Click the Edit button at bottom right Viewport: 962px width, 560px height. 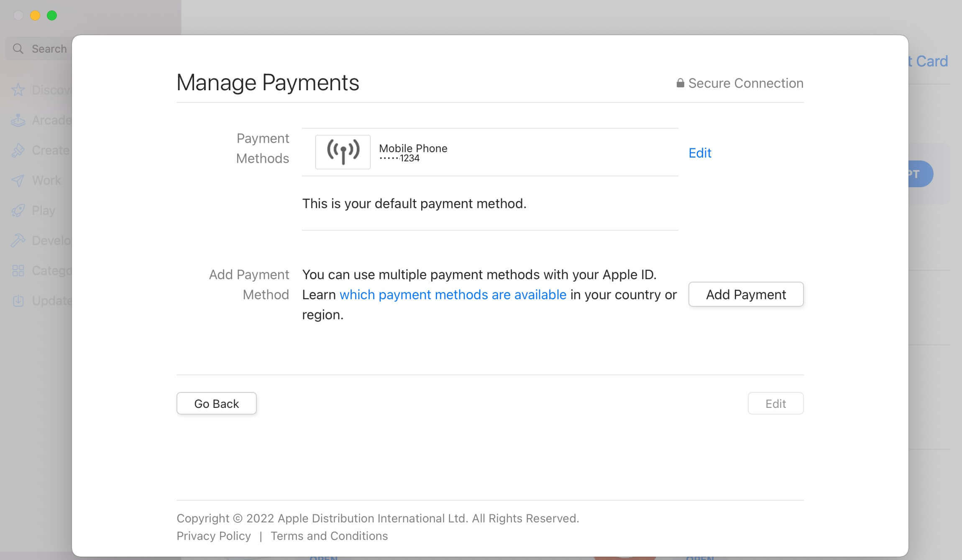(x=775, y=403)
